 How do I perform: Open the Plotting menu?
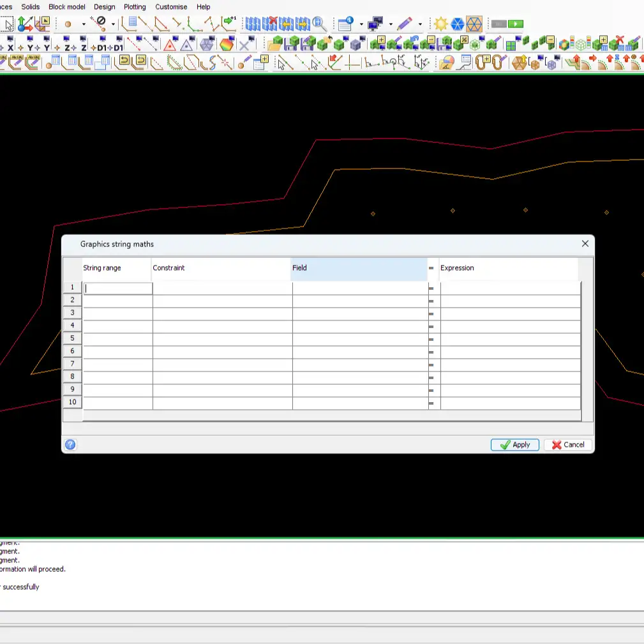coord(135,7)
